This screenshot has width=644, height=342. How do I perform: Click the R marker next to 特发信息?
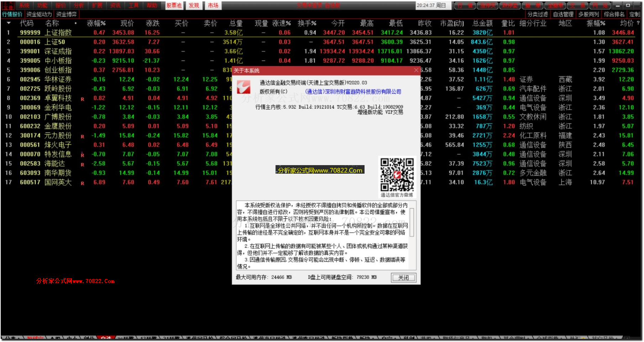coord(82,155)
